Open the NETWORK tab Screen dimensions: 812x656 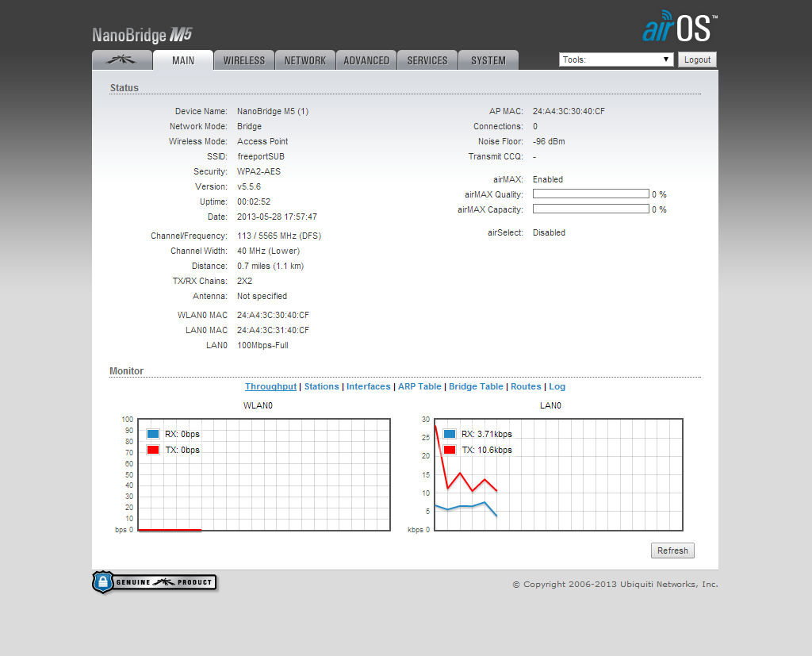[x=305, y=60]
